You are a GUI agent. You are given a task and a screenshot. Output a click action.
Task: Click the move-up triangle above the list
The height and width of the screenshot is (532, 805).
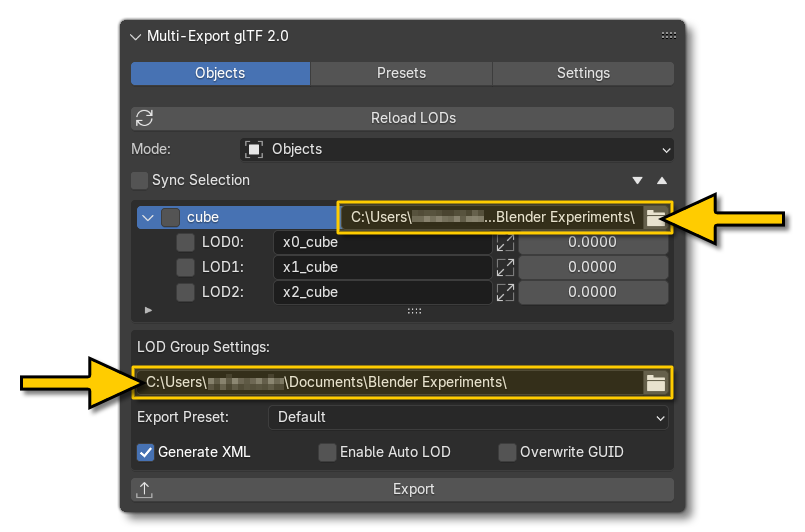pos(661,181)
